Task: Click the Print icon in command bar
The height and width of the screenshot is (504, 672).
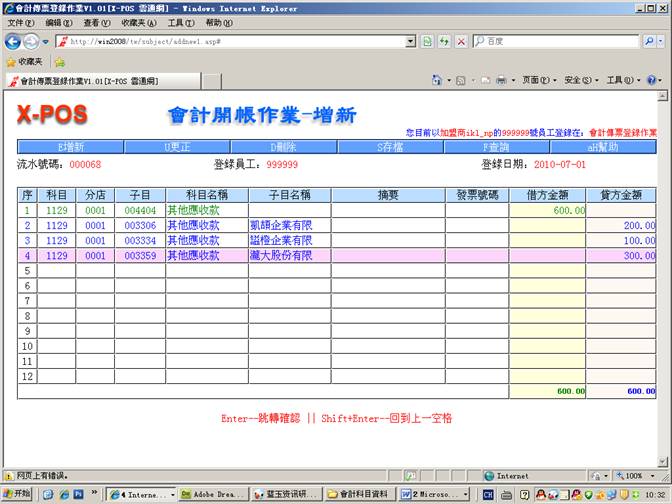Action: coord(501,80)
